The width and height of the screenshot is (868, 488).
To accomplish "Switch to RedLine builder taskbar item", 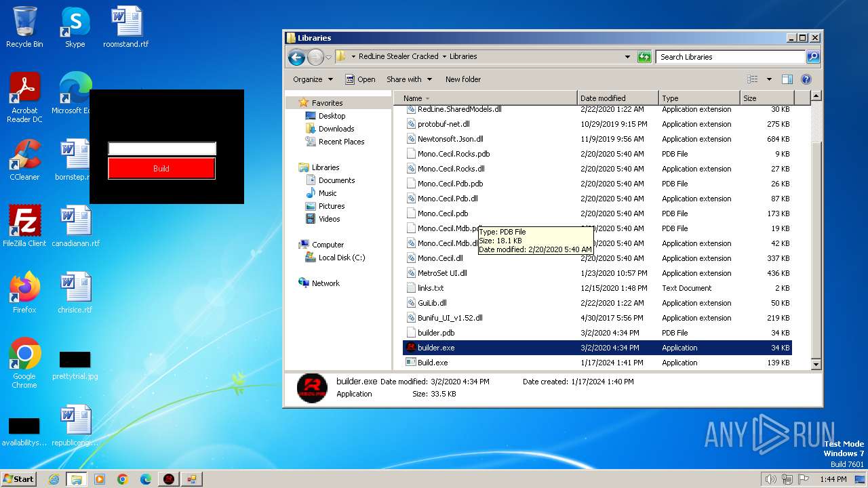I will coord(169,479).
